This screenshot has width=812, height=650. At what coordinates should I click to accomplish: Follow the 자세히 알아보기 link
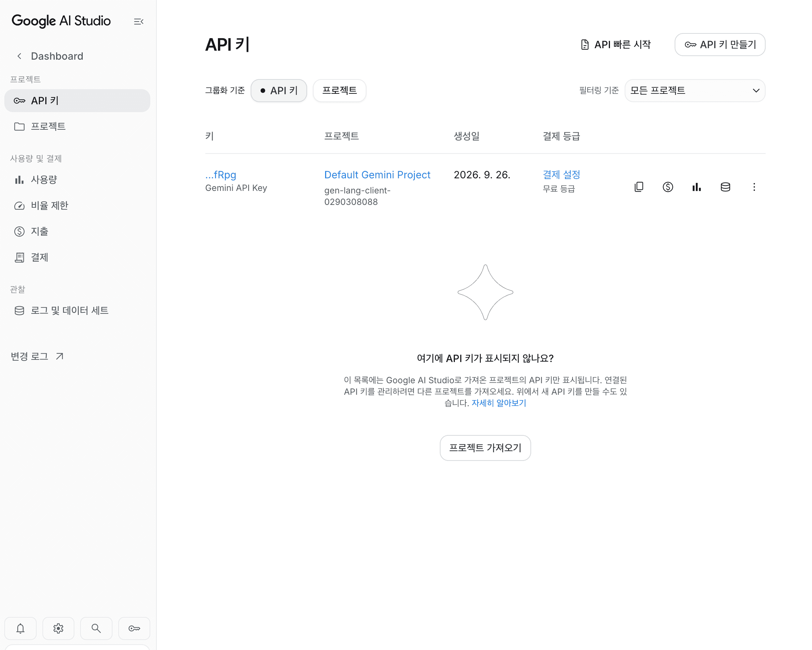coord(499,403)
